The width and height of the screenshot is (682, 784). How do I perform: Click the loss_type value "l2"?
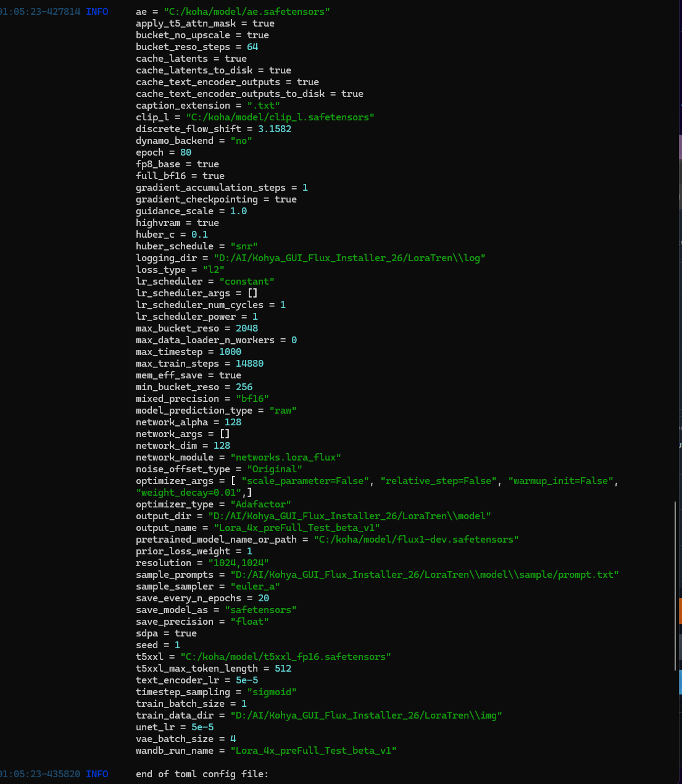click(214, 270)
